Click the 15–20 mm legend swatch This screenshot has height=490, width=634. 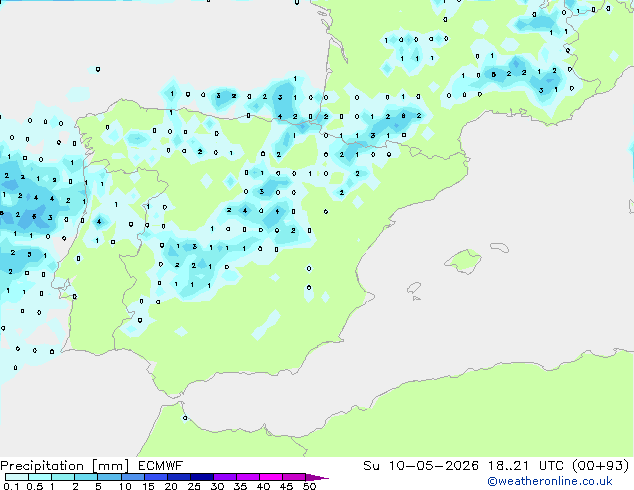[156, 477]
